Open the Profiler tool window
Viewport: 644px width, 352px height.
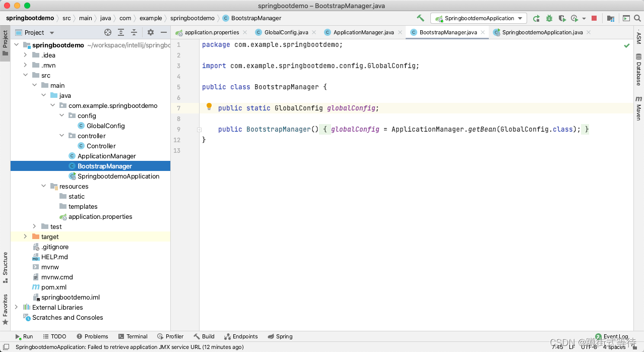click(x=170, y=336)
